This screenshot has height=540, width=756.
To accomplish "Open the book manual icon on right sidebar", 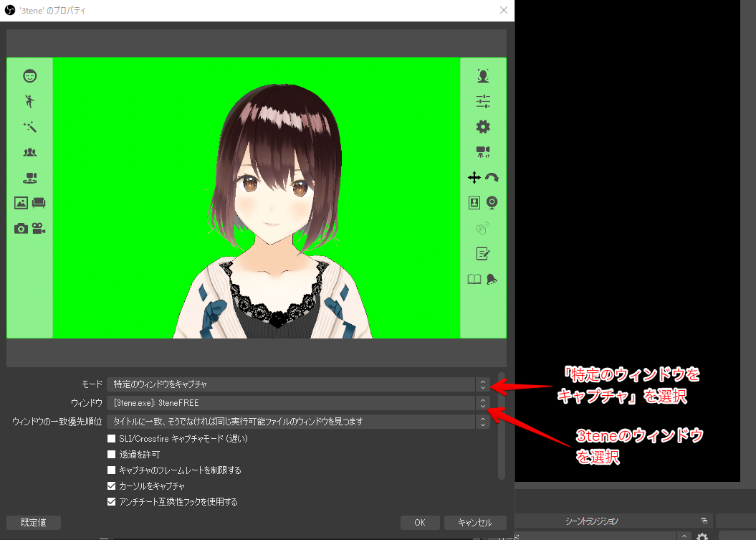I will (474, 279).
